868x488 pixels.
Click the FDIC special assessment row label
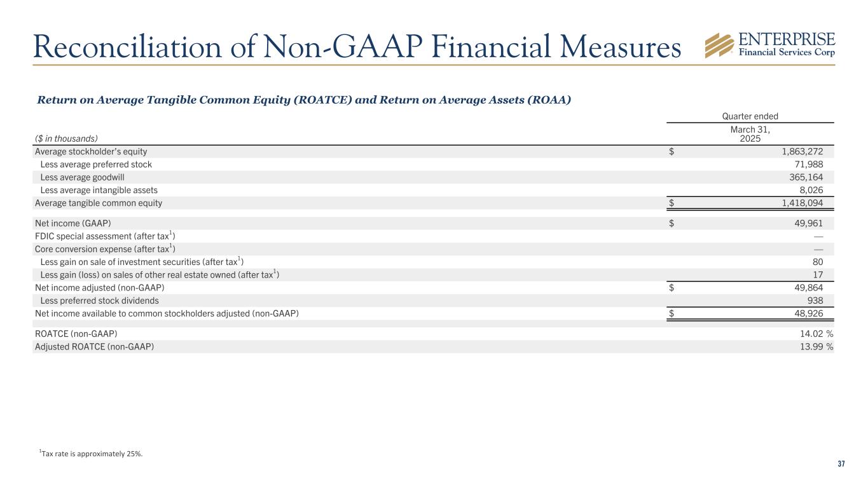coord(104,236)
